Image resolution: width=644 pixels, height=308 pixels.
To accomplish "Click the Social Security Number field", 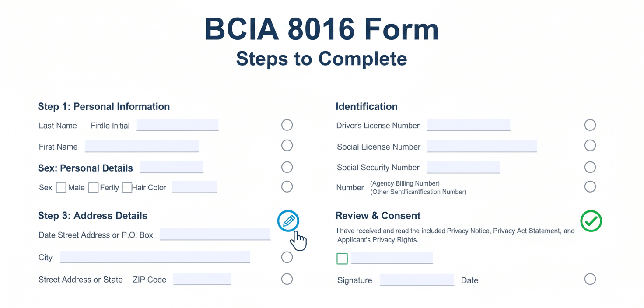I will click(x=463, y=167).
